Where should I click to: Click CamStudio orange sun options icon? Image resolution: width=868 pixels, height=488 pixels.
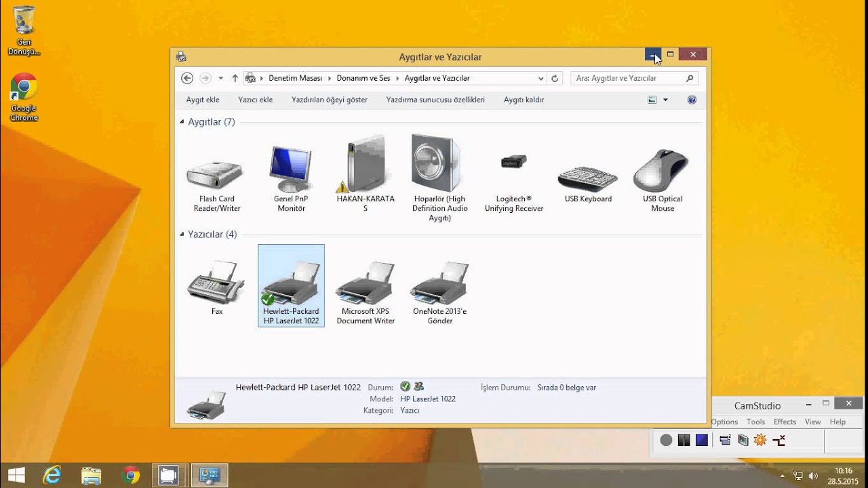coord(760,441)
